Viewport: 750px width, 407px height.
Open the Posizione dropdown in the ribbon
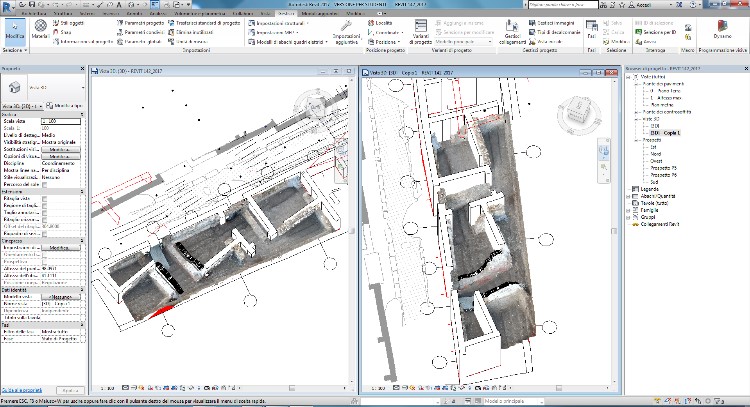click(x=385, y=43)
